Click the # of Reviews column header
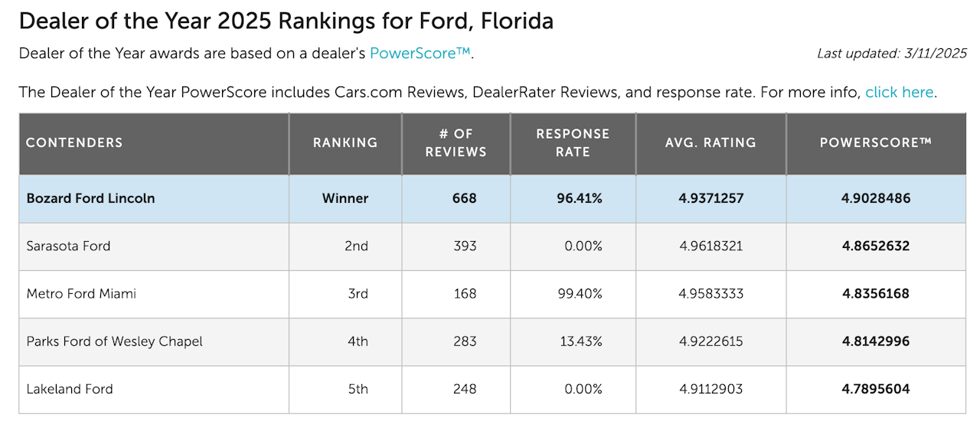 (456, 143)
